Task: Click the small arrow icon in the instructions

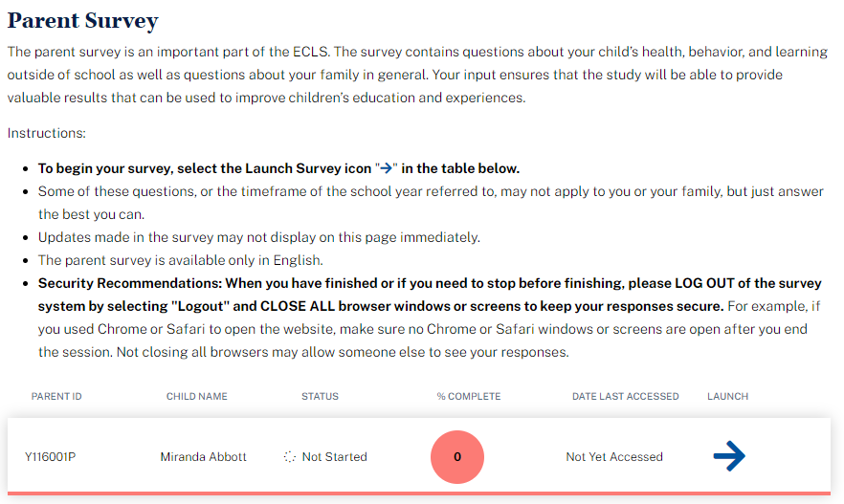Action: pos(387,168)
